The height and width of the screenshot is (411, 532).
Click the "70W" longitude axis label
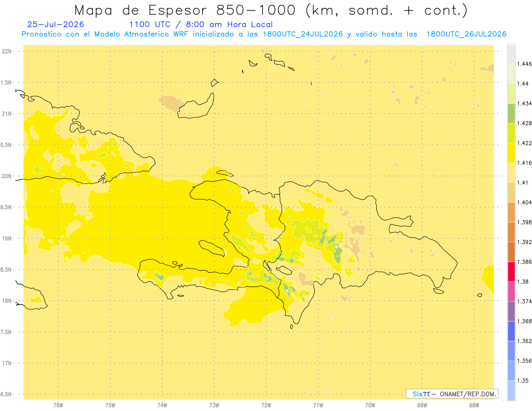coord(370,405)
